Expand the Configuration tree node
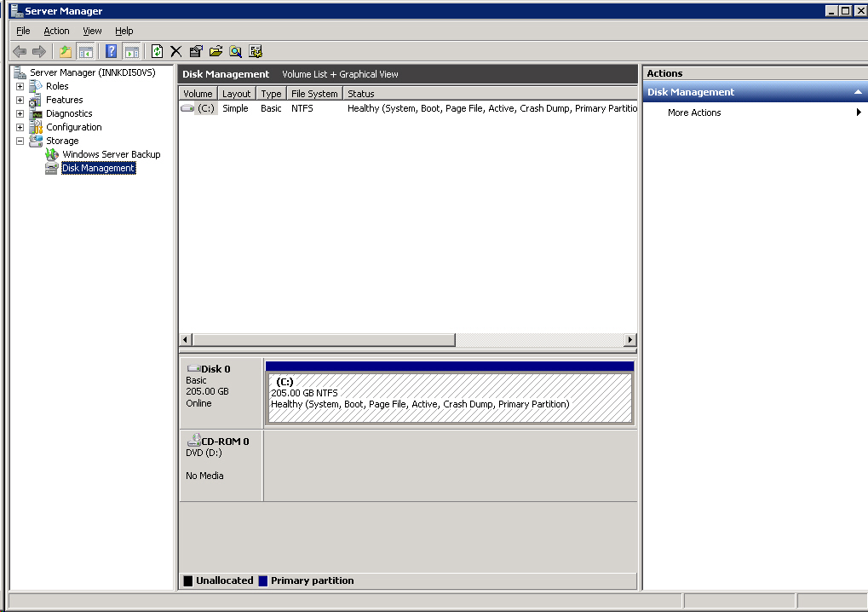The height and width of the screenshot is (612, 868). [x=20, y=127]
